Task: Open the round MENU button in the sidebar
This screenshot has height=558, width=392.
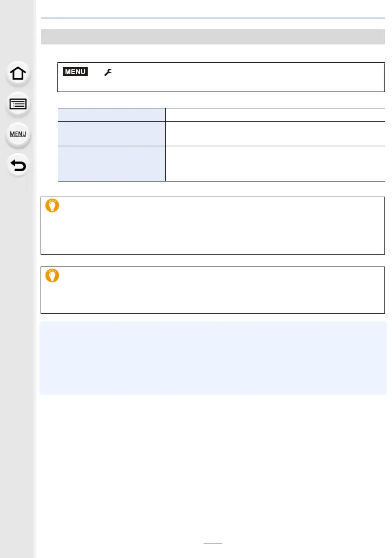Action: click(x=18, y=134)
